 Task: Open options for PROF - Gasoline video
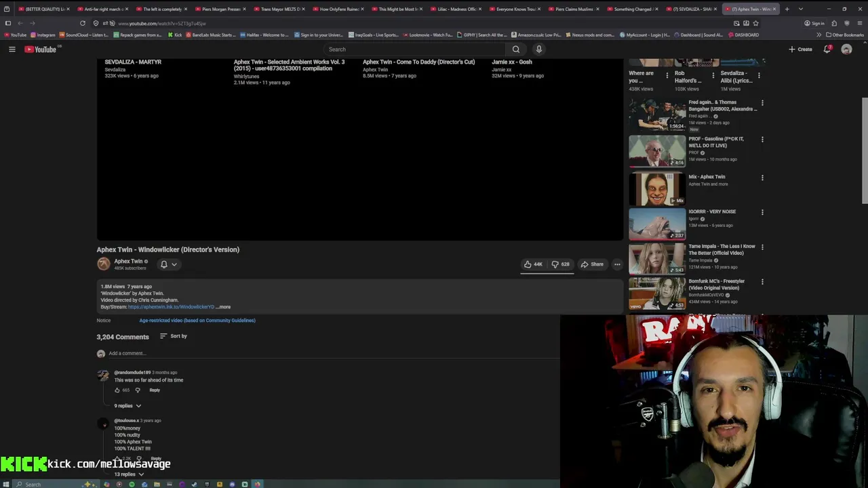tap(762, 140)
